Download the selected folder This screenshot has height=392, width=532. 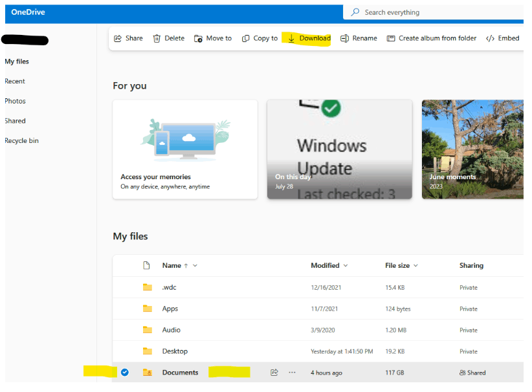(309, 38)
